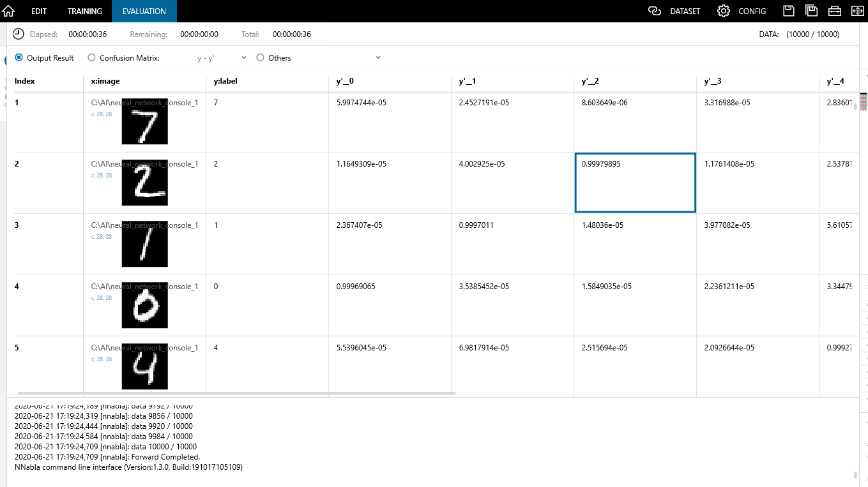Click the fit-to-screen arrows icon

(x=857, y=11)
